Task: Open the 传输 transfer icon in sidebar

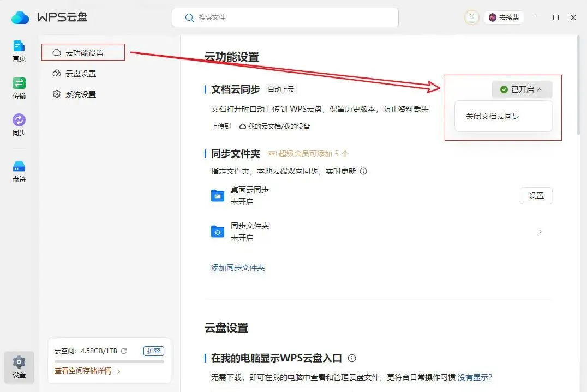Action: pos(19,83)
